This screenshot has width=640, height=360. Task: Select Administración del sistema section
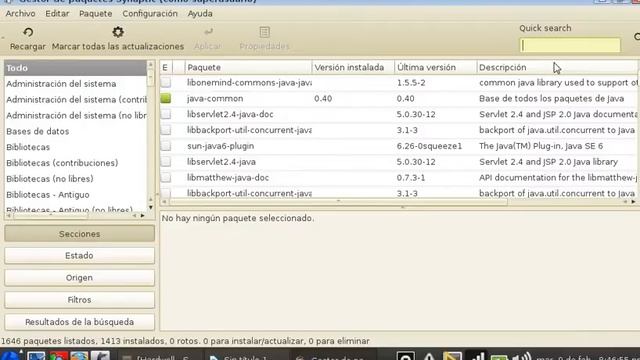coord(75,84)
